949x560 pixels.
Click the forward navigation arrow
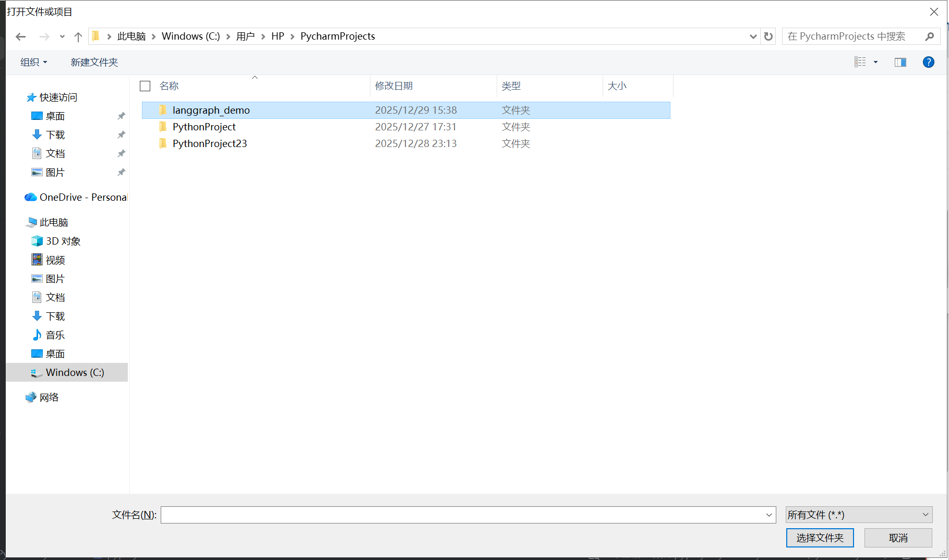(x=44, y=36)
